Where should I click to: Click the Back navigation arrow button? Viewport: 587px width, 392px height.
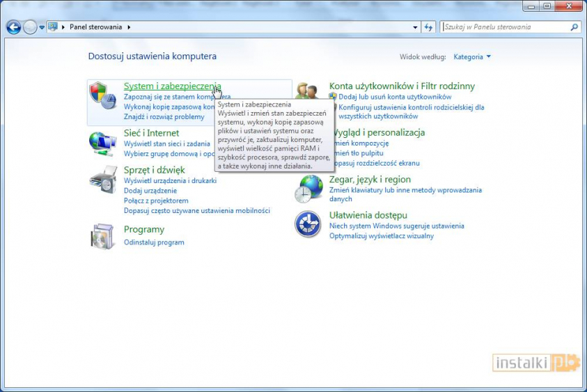coord(13,27)
